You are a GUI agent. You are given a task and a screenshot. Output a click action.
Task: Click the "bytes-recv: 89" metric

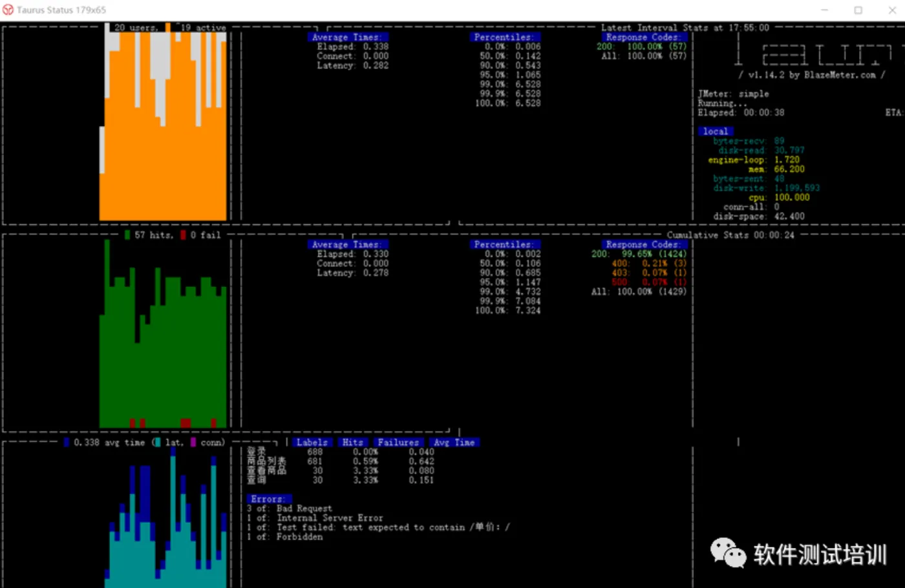[x=749, y=141]
